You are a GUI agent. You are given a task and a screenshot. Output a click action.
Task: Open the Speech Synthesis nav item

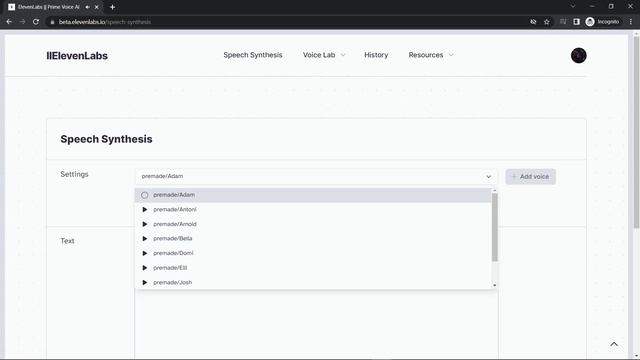253,55
